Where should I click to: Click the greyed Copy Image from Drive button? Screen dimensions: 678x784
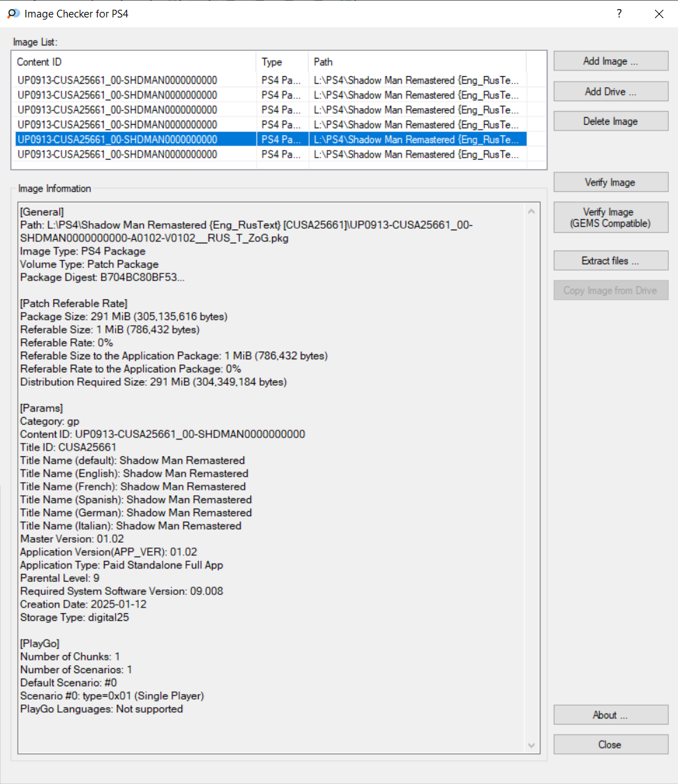tap(610, 290)
